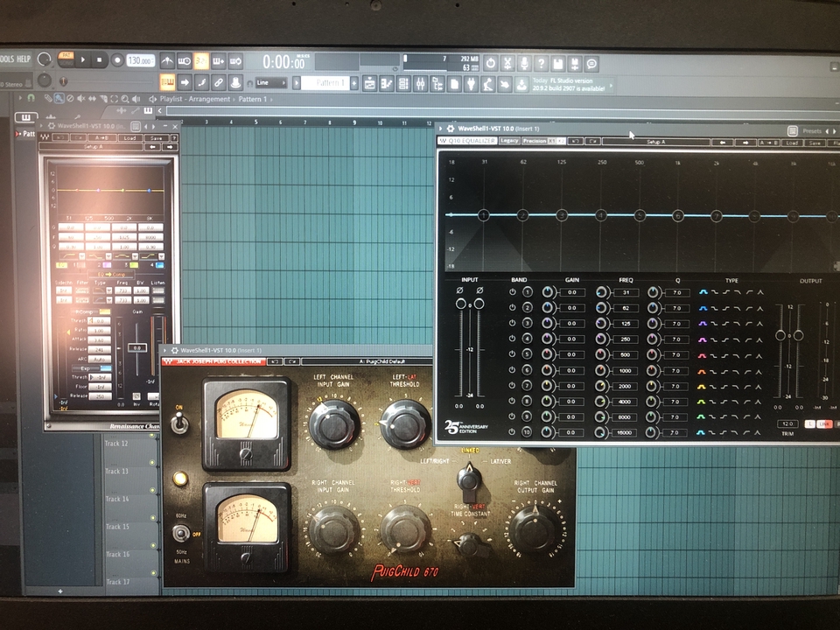Toggle Q10 band 10 power button

pyautogui.click(x=512, y=431)
